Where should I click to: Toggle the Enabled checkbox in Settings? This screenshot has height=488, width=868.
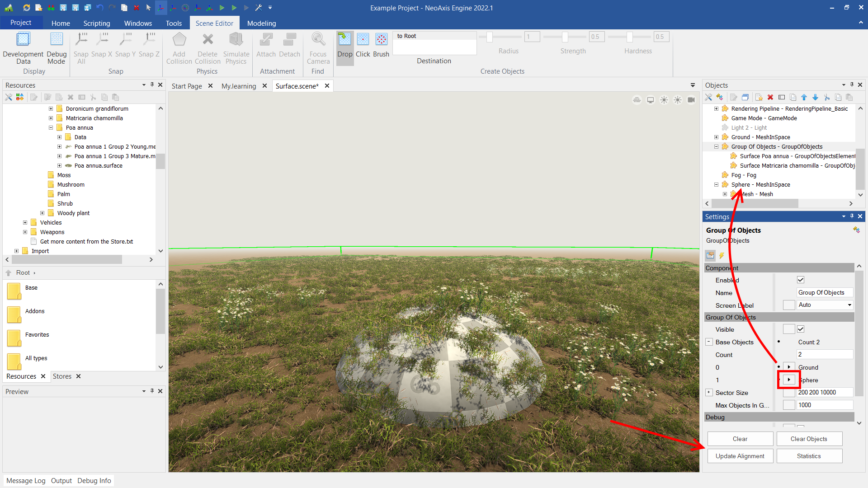(801, 280)
